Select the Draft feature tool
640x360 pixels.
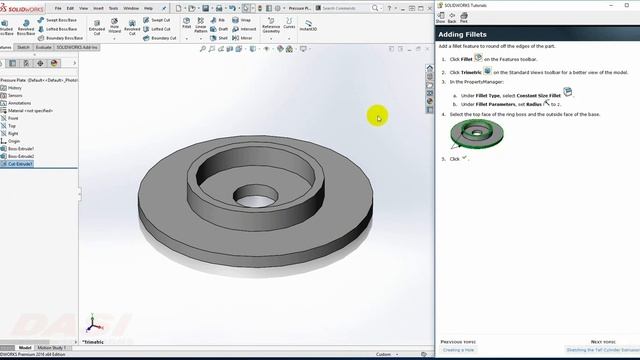point(219,29)
